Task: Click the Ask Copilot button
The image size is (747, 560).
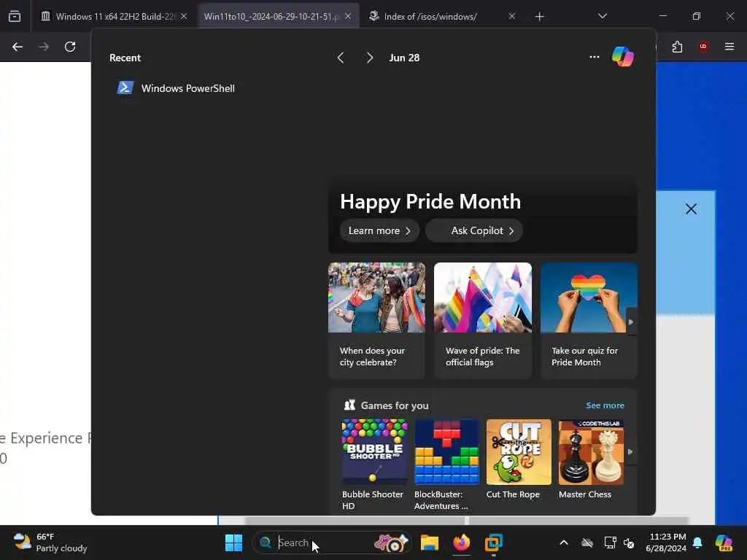Action: coord(474,230)
